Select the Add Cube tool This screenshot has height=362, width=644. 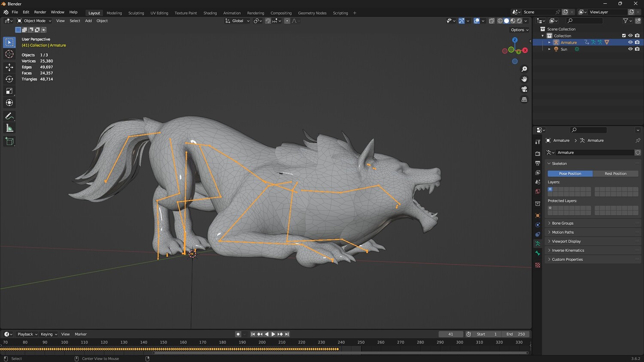click(9, 142)
